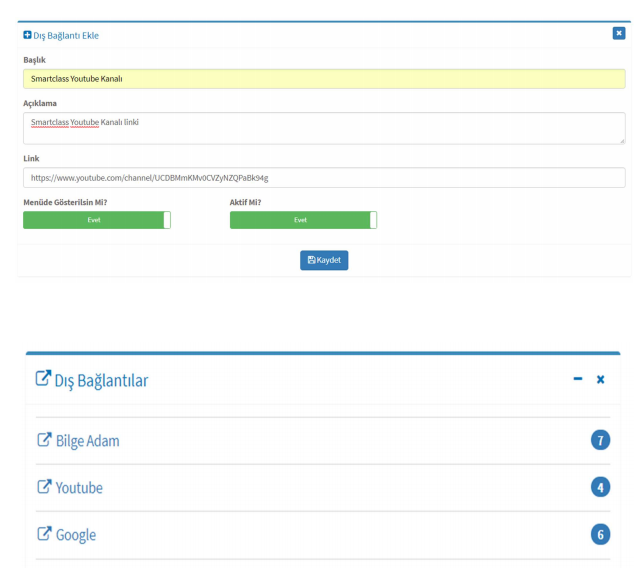643x584 pixels.
Task: Open the Youtube link
Action: 79,488
